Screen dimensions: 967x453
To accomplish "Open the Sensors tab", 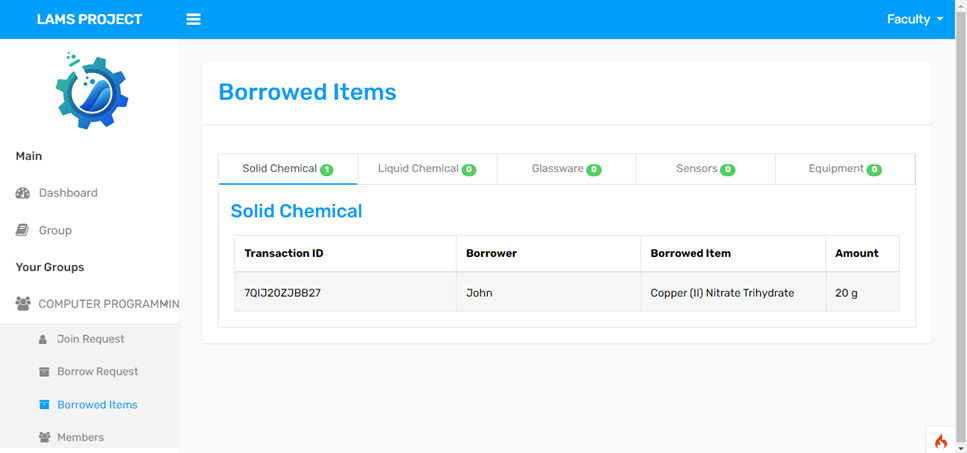I will point(705,169).
